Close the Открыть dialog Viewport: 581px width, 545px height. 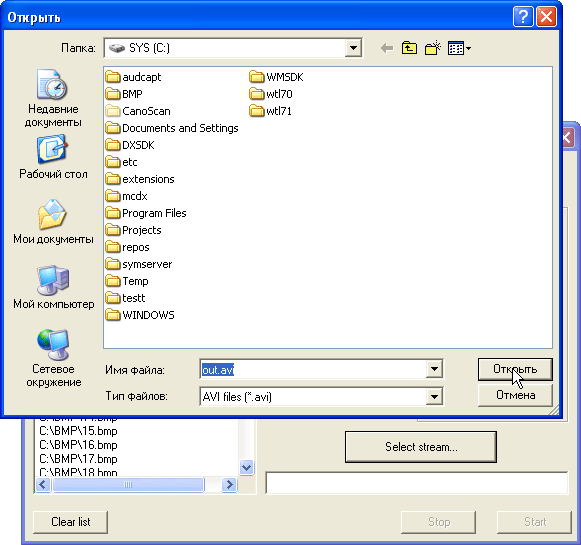[x=547, y=17]
